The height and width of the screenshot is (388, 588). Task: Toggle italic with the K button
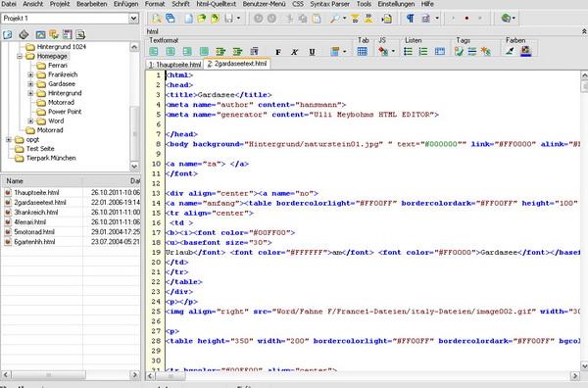click(295, 52)
